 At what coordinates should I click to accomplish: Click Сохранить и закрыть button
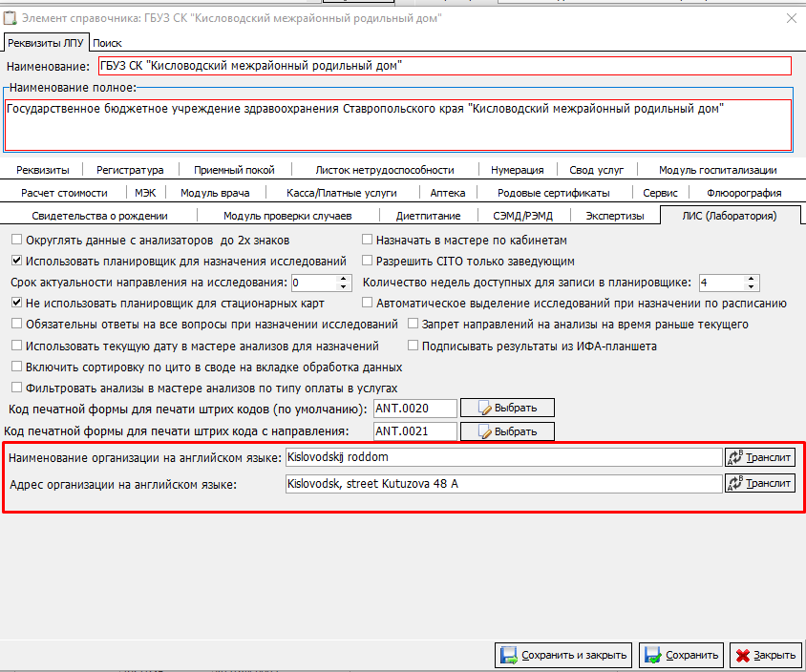(563, 656)
